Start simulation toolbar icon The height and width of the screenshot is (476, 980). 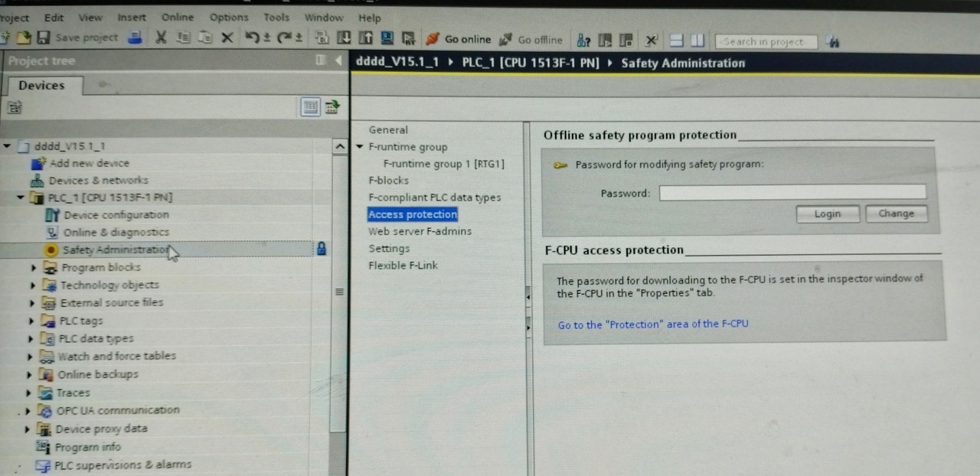pyautogui.click(x=387, y=38)
